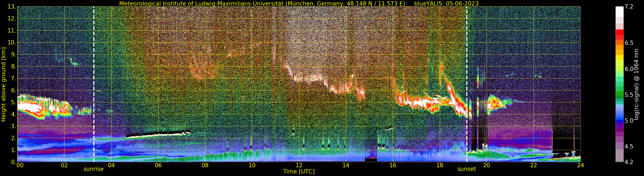
Task: Click the height axis tick "13."
Action: point(12,7)
